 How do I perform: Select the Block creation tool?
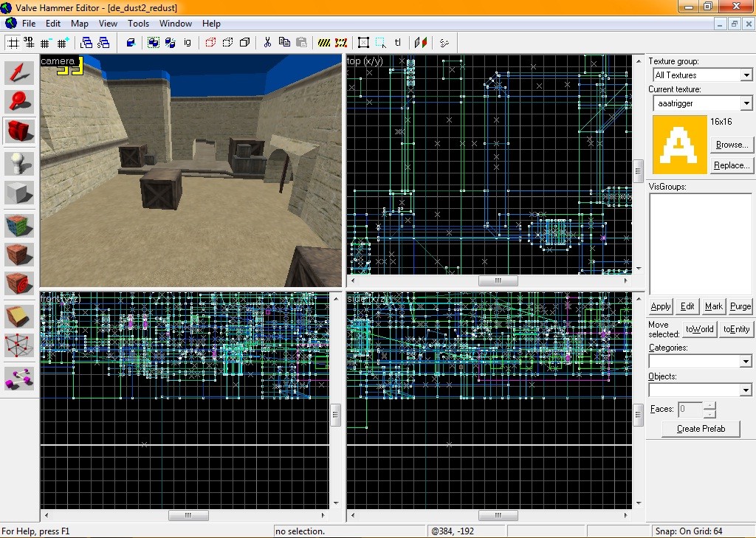click(x=20, y=193)
